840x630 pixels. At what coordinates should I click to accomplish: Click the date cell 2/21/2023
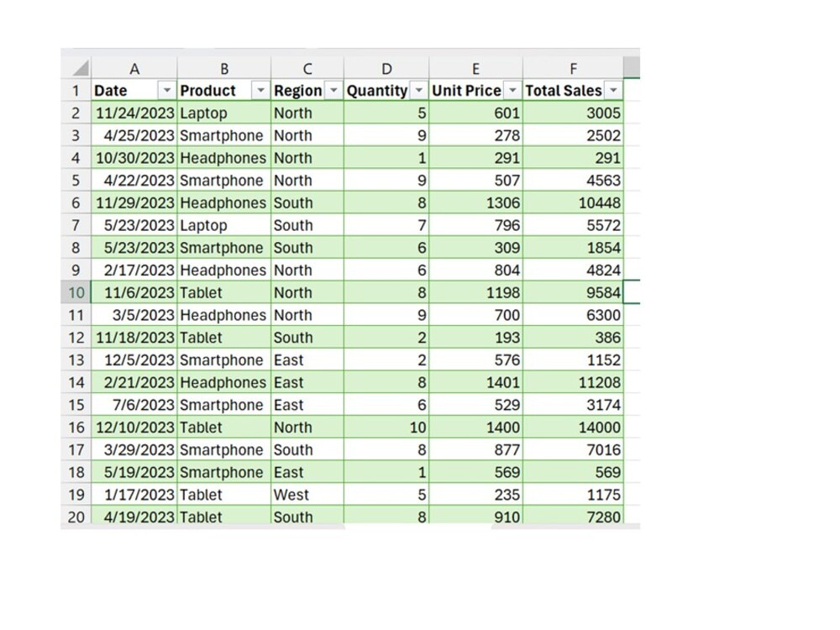[x=134, y=382]
